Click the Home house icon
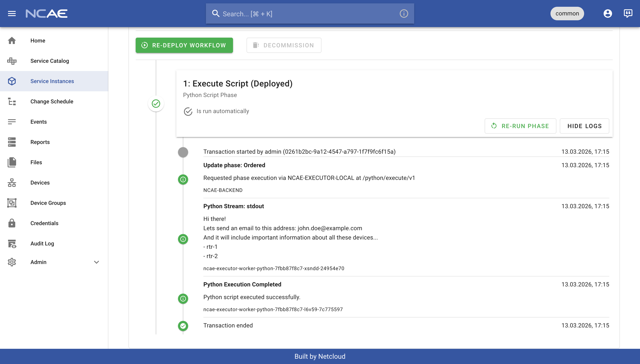640x364 pixels. (12, 41)
